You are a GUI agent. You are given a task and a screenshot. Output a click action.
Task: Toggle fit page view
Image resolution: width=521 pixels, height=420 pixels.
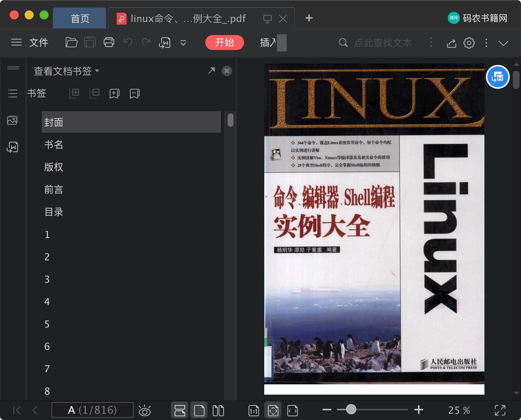click(x=273, y=411)
